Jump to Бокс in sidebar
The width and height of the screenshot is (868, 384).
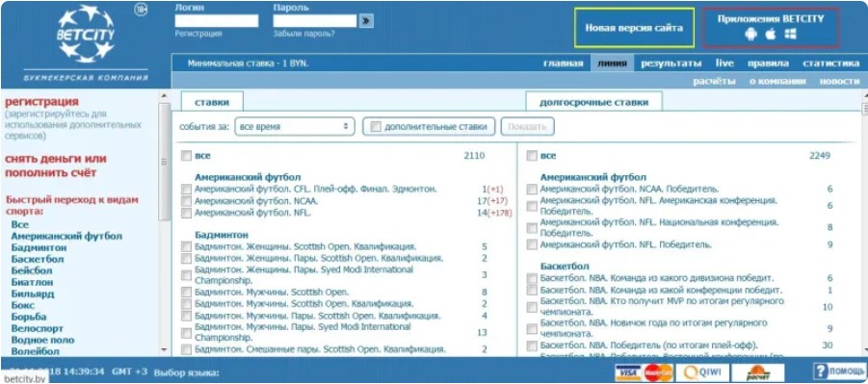click(23, 305)
